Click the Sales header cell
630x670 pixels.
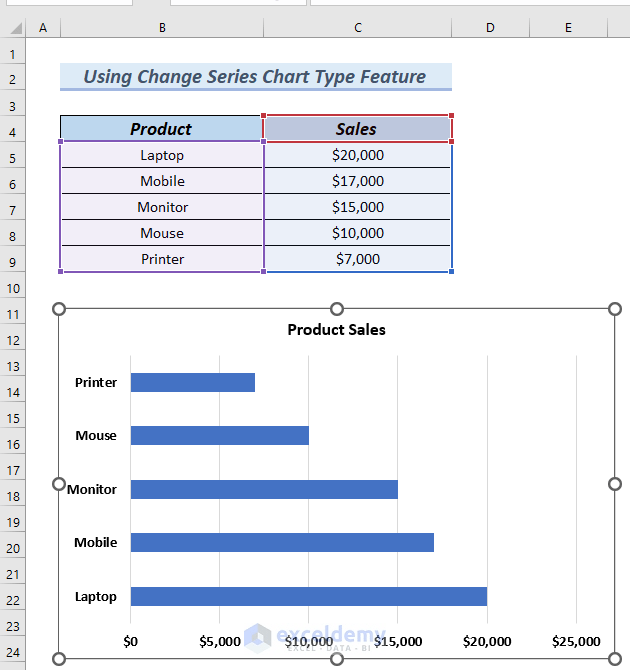click(x=357, y=129)
